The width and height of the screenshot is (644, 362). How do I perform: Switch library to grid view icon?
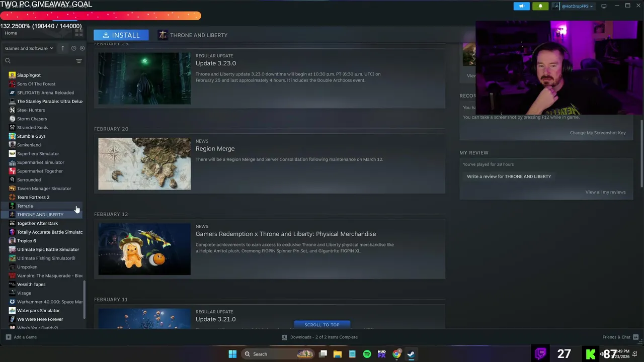(x=78, y=33)
